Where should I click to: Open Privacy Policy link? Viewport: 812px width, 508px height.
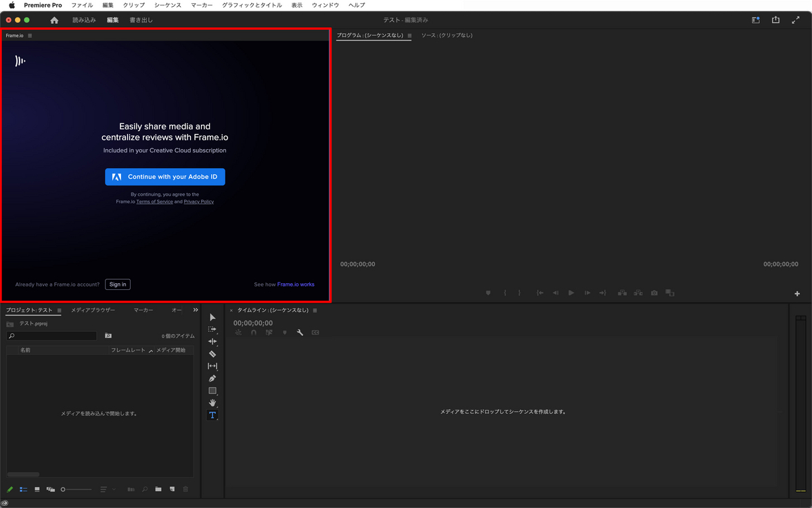click(199, 202)
